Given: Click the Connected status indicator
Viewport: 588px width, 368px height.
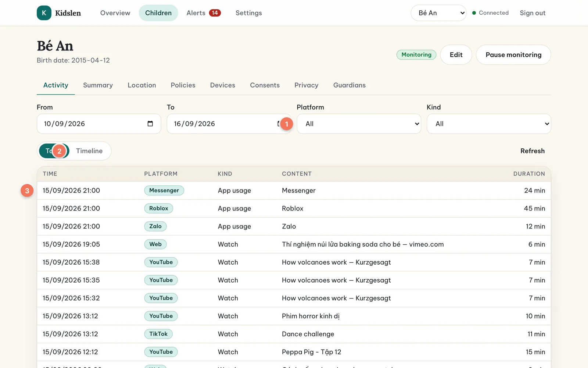Looking at the screenshot, I should 490,13.
